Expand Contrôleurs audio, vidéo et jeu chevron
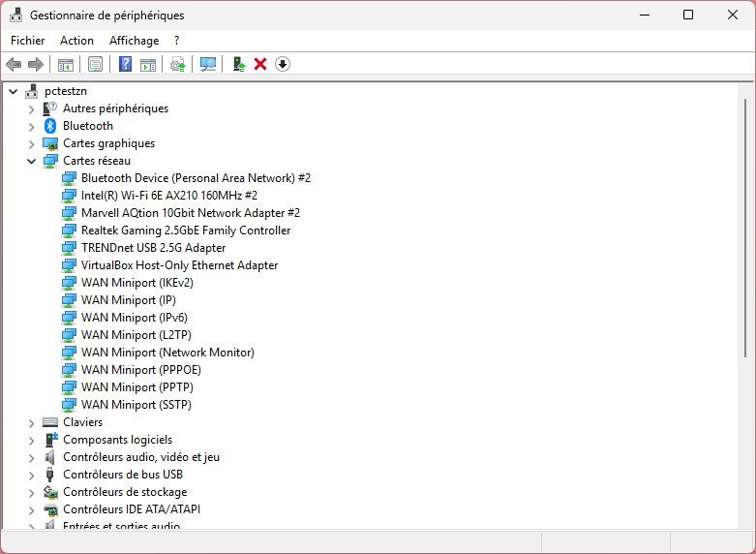 32,457
